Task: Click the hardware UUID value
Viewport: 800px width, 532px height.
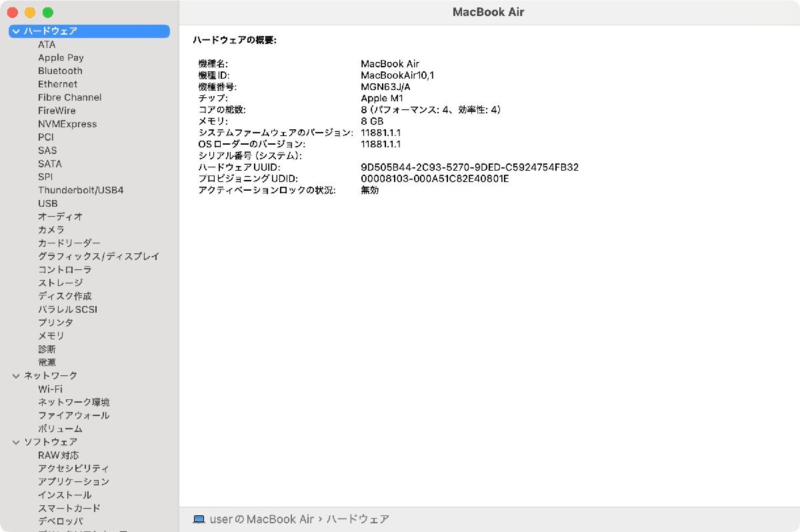Action: pyautogui.click(x=470, y=167)
